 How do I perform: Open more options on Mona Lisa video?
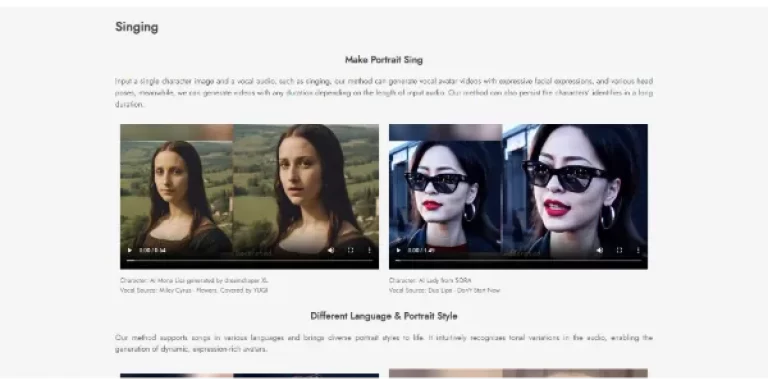coord(369,250)
